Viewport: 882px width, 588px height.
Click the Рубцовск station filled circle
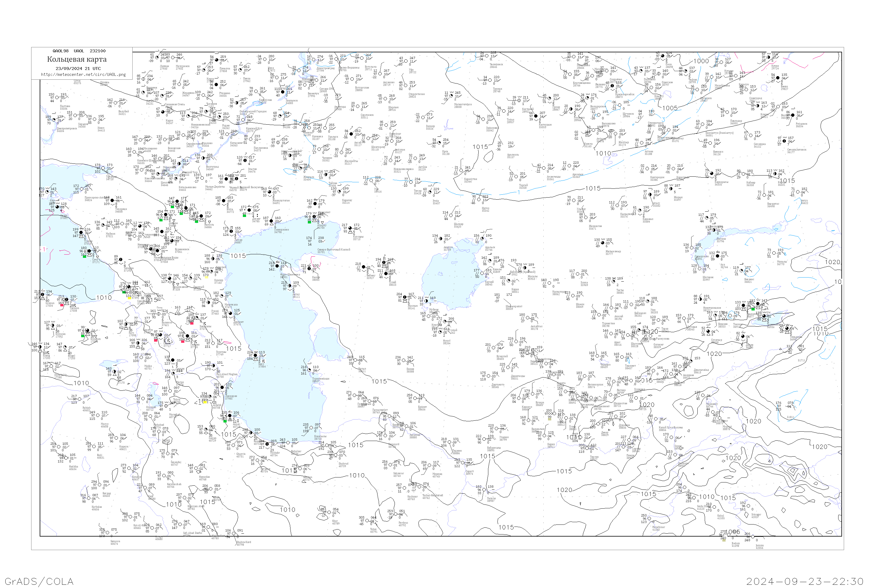point(792,115)
